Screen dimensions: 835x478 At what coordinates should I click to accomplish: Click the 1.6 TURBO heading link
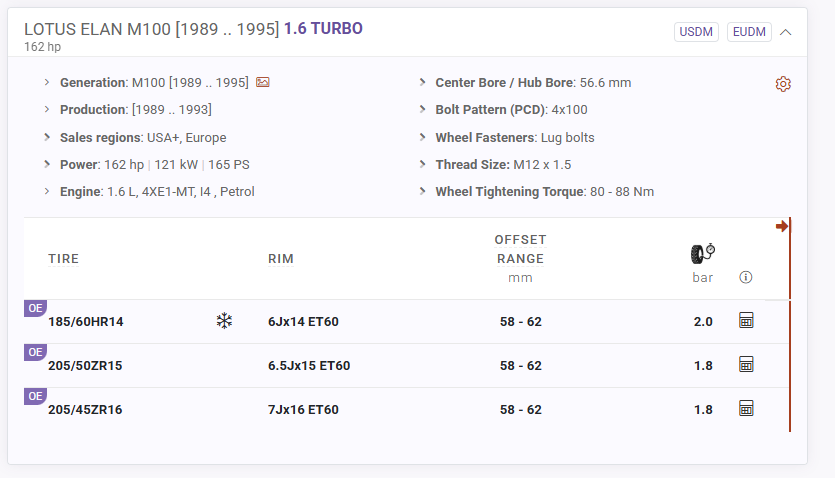[323, 28]
